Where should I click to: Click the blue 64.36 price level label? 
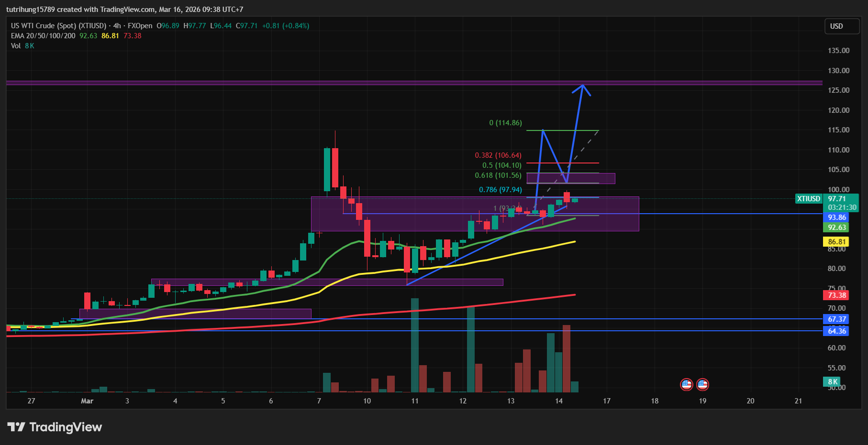click(836, 331)
